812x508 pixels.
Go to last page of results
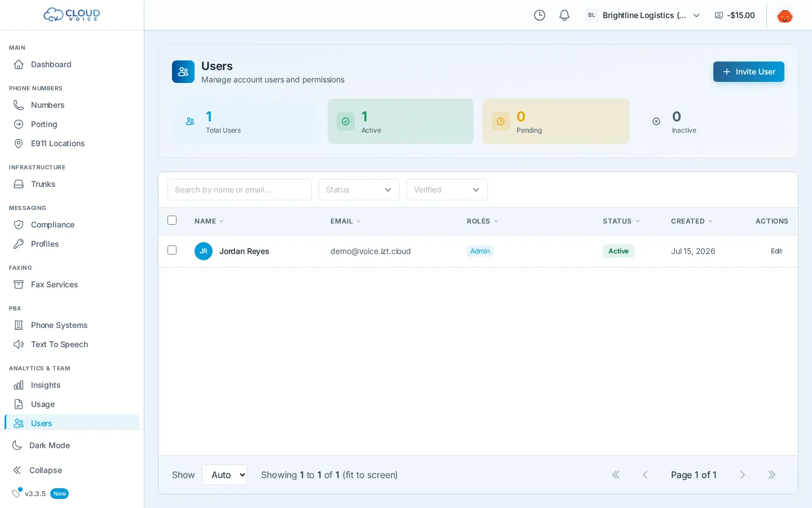click(772, 475)
